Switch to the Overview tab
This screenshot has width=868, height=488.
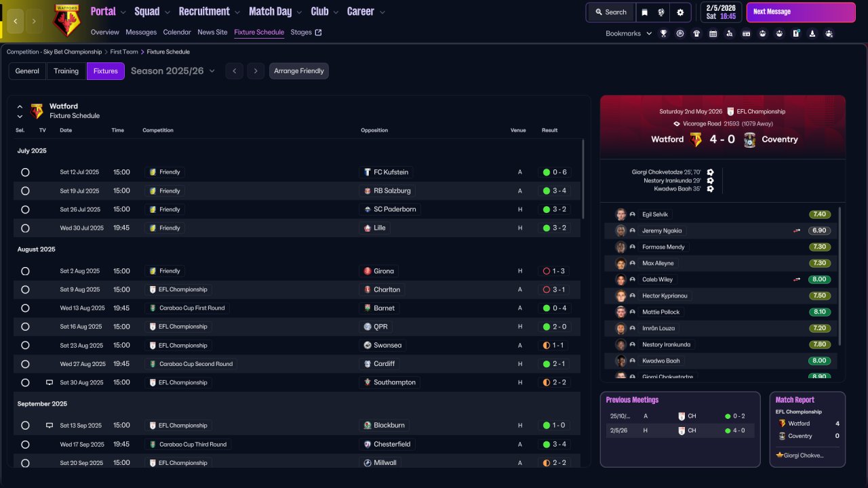pyautogui.click(x=104, y=33)
